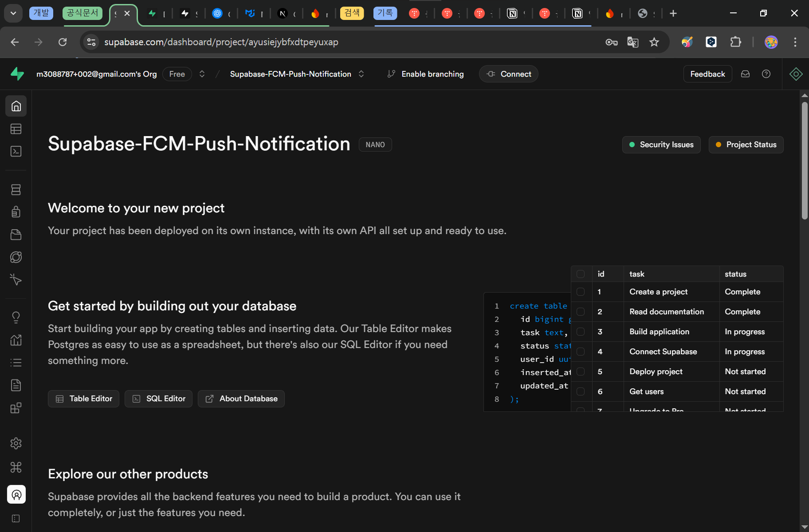Open the AI assistant diamond icon
Image resolution: width=809 pixels, height=532 pixels.
tap(796, 74)
